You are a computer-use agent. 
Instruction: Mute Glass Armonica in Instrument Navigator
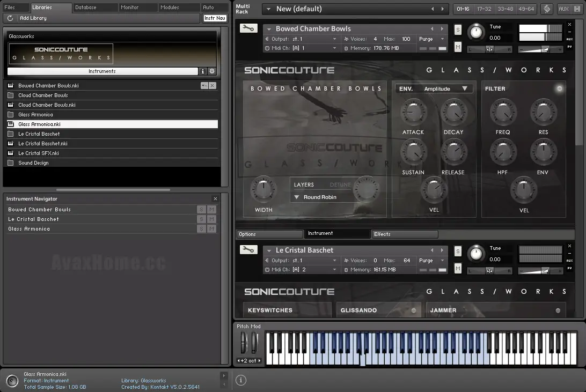click(211, 229)
